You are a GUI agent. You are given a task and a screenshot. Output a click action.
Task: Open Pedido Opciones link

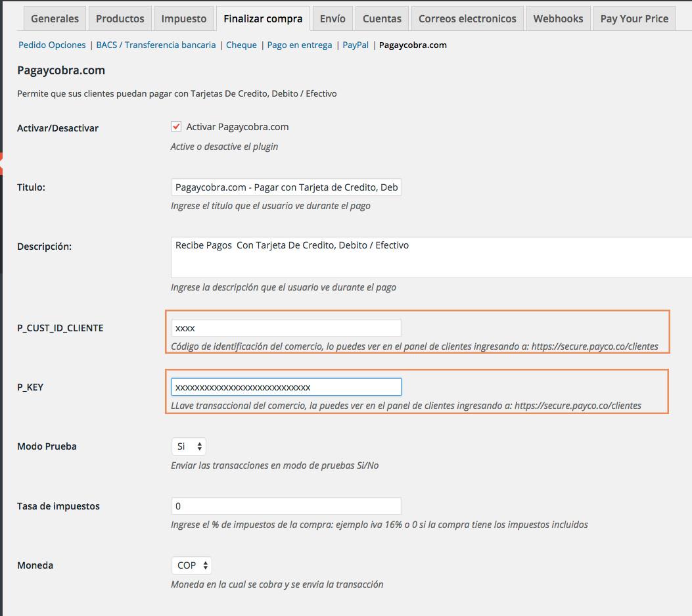(52, 45)
